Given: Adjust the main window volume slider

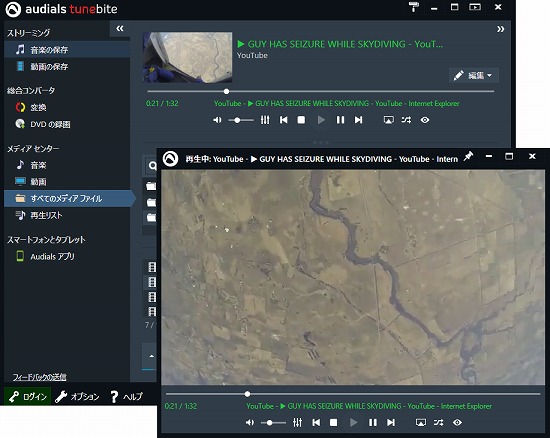Looking at the screenshot, I should coord(241,120).
